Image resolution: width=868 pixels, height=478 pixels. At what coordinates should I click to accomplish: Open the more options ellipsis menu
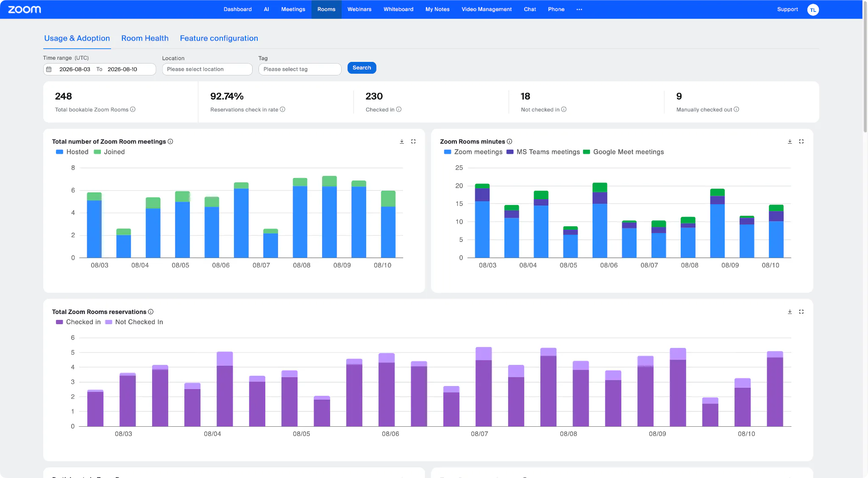pos(579,9)
